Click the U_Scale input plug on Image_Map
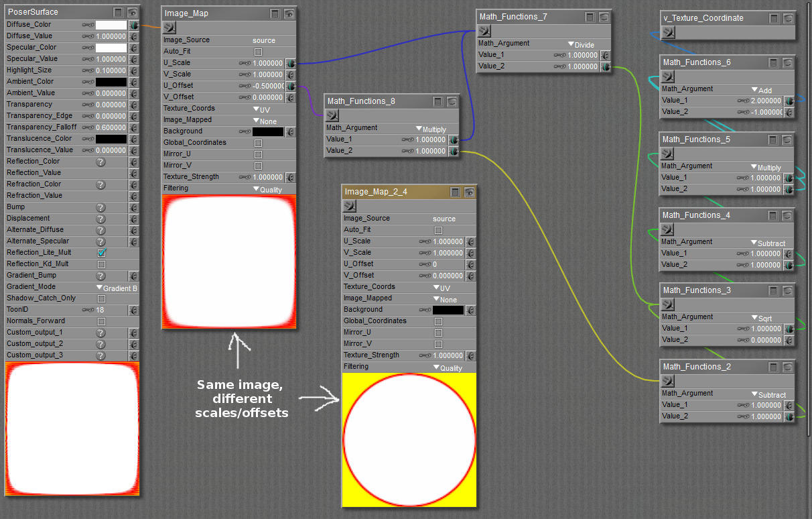812x519 pixels. (x=291, y=63)
